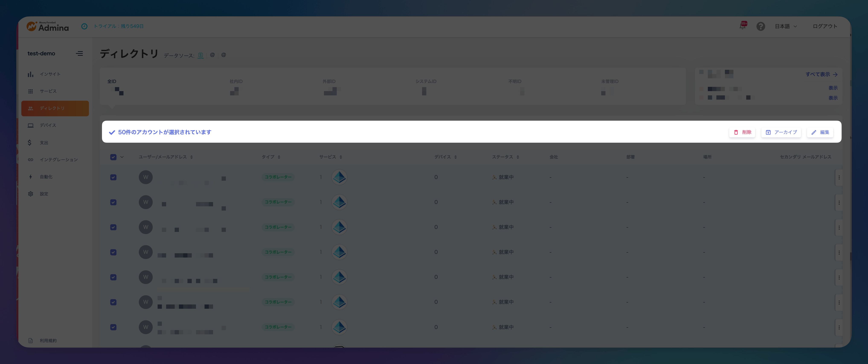Click すべて表示 link

[x=821, y=74]
